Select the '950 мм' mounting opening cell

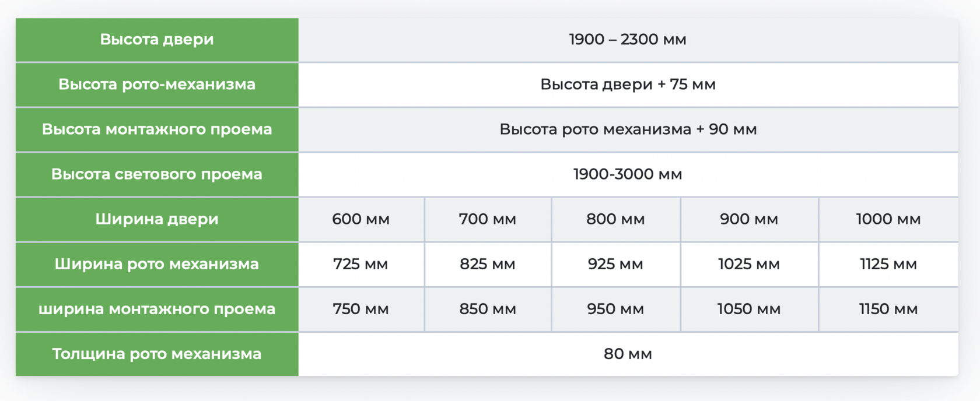[x=615, y=309]
